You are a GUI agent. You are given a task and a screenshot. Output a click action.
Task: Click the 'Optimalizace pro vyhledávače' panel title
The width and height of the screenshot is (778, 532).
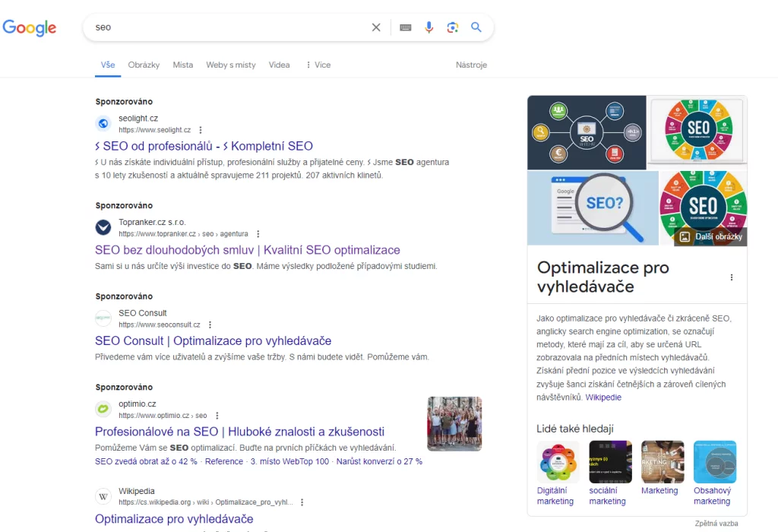[x=602, y=277]
